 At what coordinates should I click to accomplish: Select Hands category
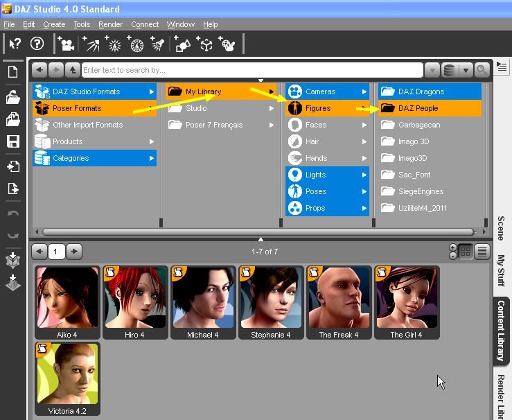pyautogui.click(x=327, y=158)
